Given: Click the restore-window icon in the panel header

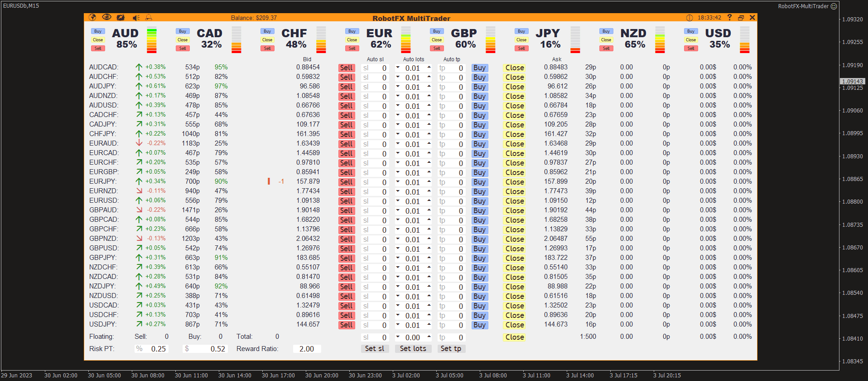Looking at the screenshot, I should (x=741, y=18).
